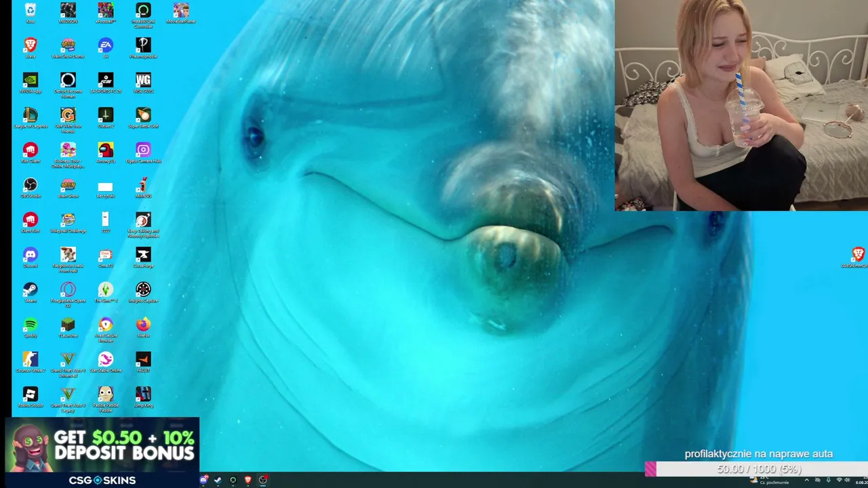Open The Sims 4 shortcut
Viewport: 868px width, 488px height.
105,292
